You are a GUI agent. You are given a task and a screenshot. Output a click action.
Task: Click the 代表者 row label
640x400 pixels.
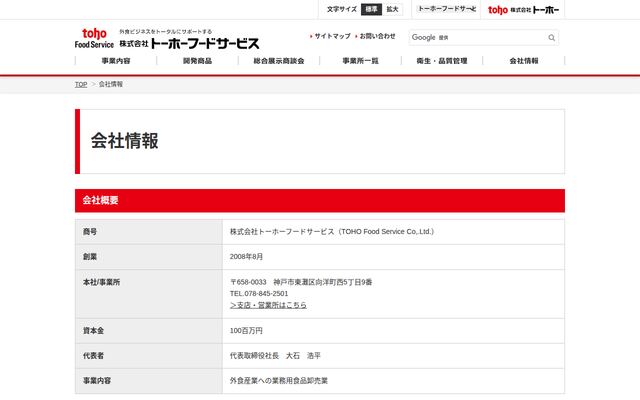click(x=93, y=356)
